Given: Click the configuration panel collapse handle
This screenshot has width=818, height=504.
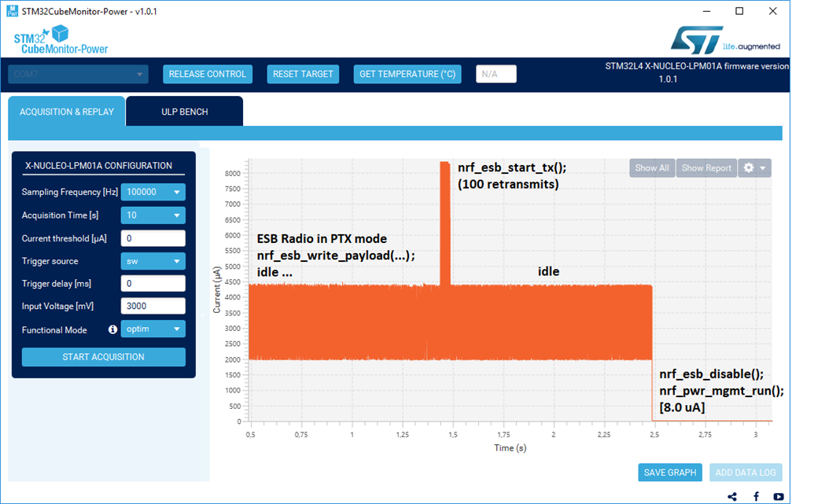Looking at the screenshot, I should click(x=202, y=315).
